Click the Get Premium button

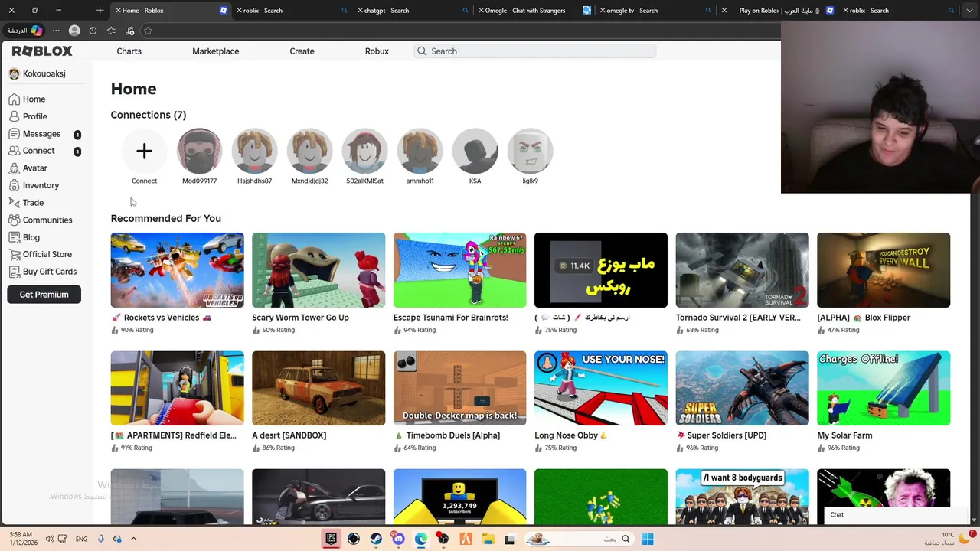[44, 295]
